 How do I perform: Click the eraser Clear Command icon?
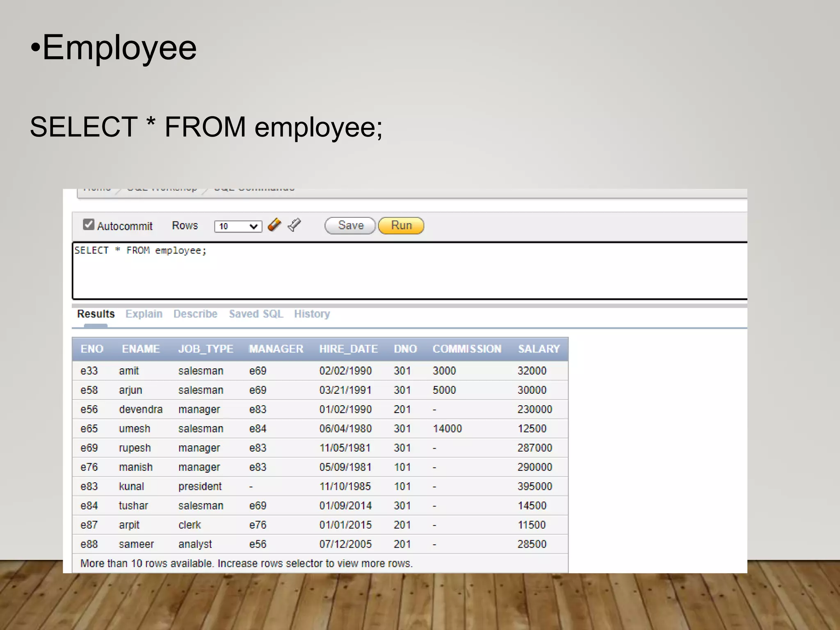coord(274,225)
